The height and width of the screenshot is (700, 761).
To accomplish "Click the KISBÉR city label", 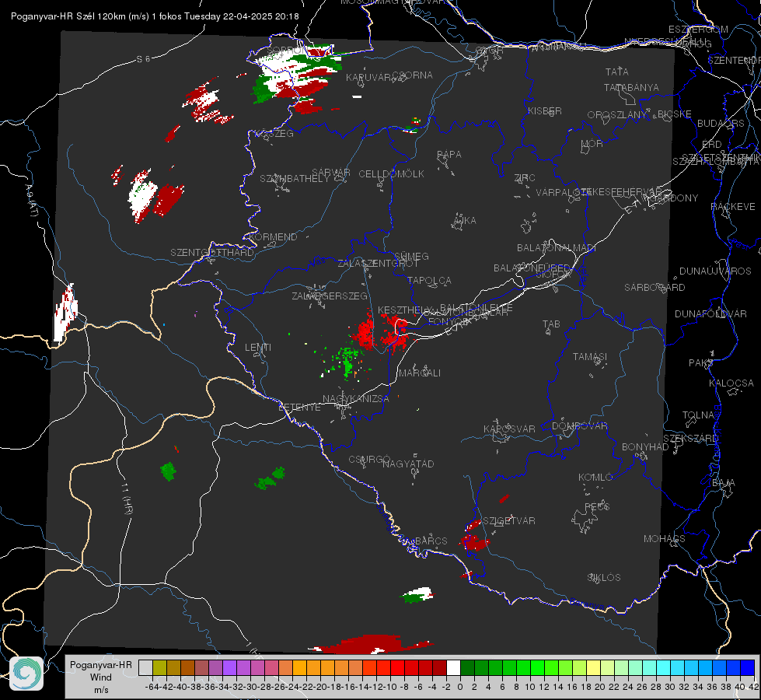I will 545,110.
